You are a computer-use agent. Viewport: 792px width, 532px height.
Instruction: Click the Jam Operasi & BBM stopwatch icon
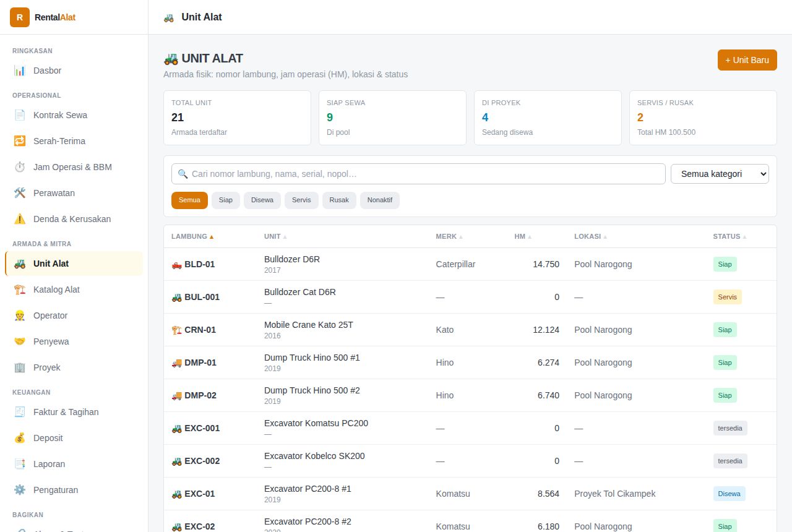click(20, 167)
